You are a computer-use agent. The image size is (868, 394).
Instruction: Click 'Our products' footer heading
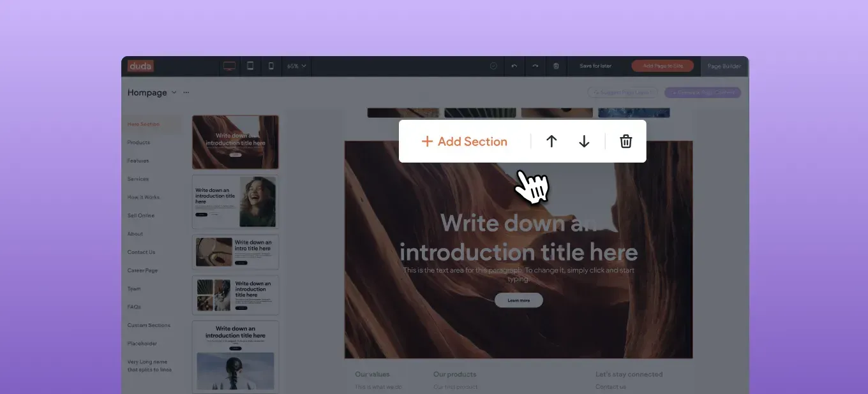[454, 374]
